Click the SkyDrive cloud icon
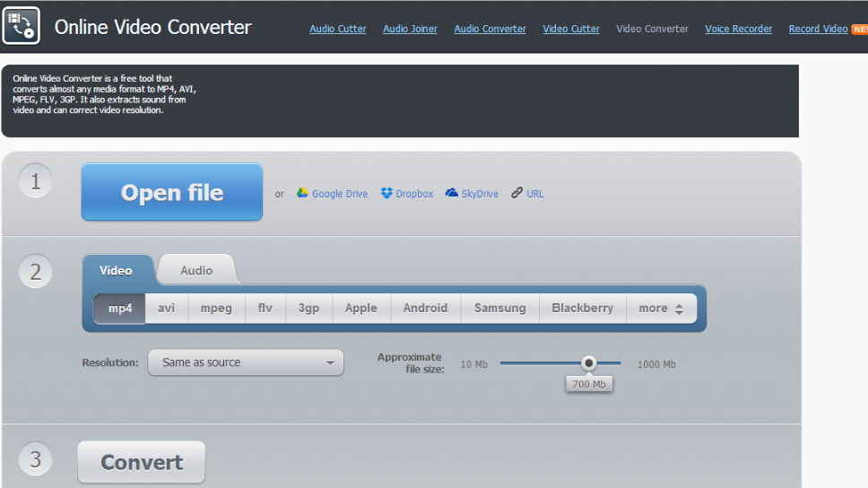Screen dimensions: 868x488 (x=452, y=193)
